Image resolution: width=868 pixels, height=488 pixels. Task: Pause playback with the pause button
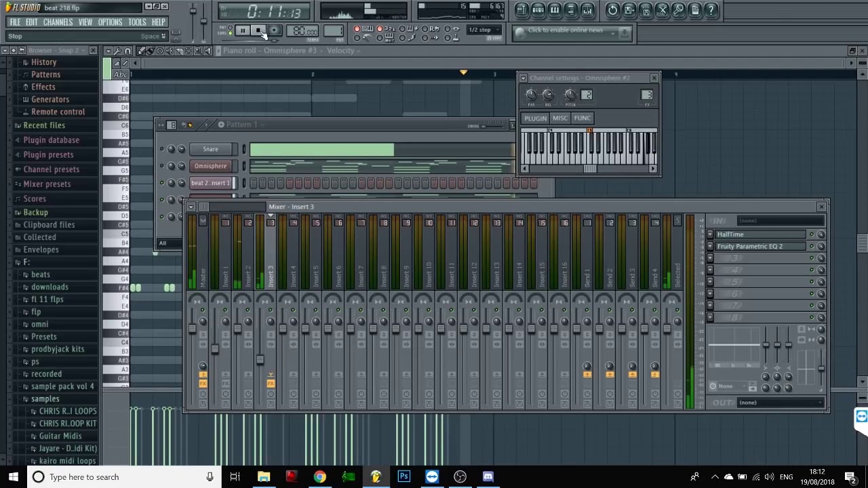click(x=242, y=30)
